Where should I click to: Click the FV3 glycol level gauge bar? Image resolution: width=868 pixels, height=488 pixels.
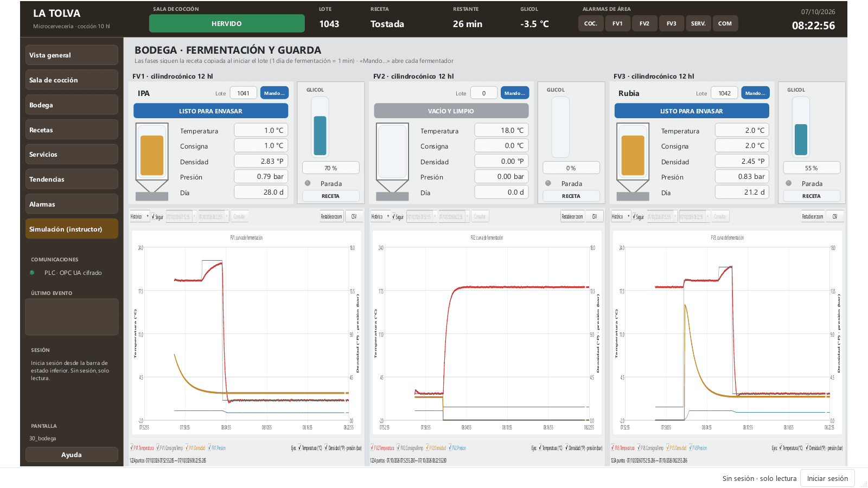click(801, 127)
